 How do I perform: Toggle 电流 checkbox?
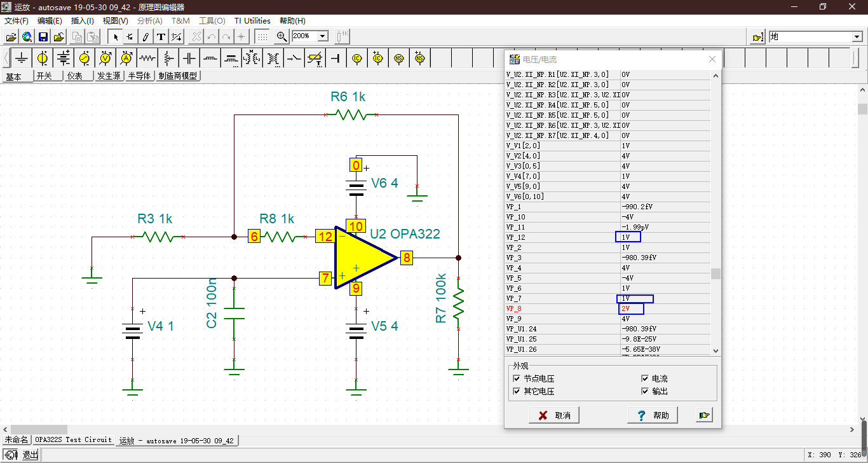point(645,378)
